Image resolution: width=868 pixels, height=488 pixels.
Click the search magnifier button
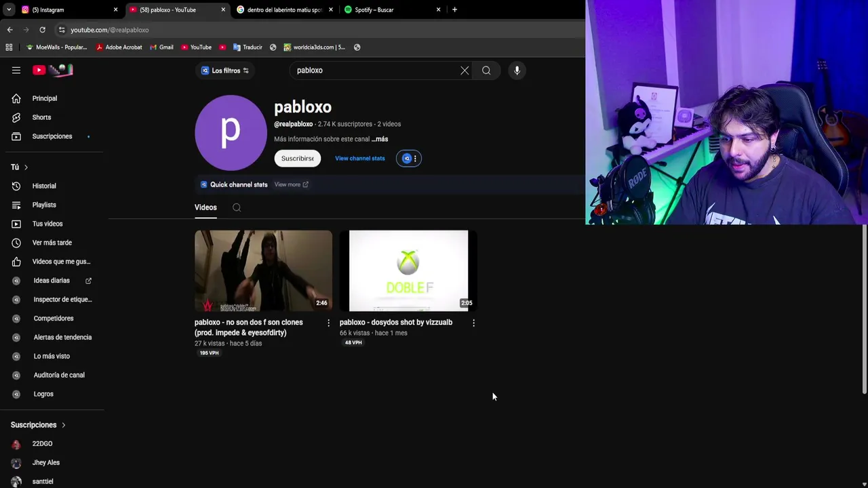(486, 70)
